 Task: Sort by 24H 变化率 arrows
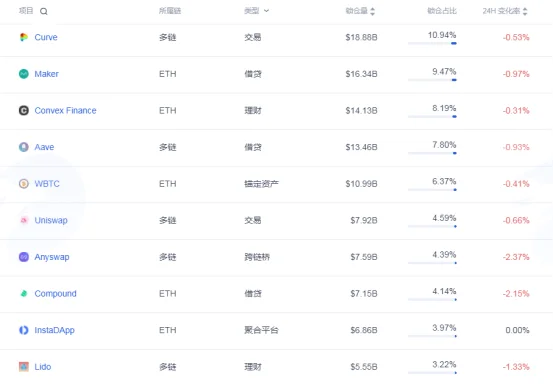525,11
